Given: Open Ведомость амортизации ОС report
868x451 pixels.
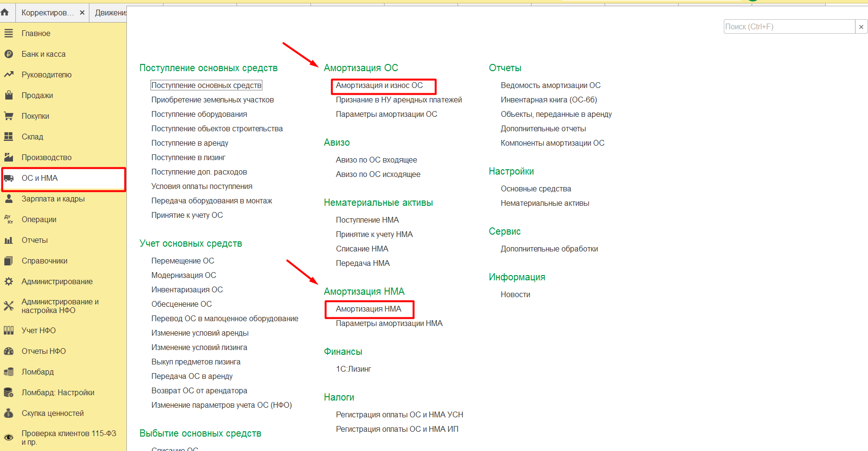Looking at the screenshot, I should [x=550, y=86].
